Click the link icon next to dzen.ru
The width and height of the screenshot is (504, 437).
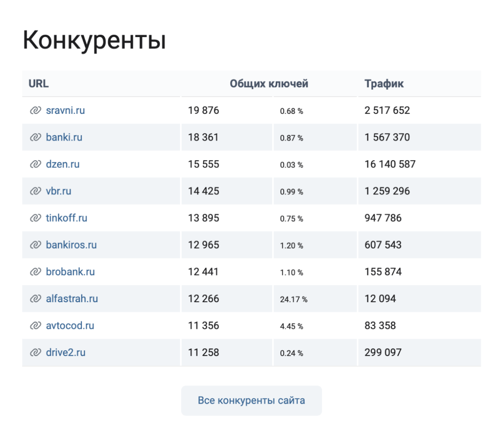coord(35,164)
